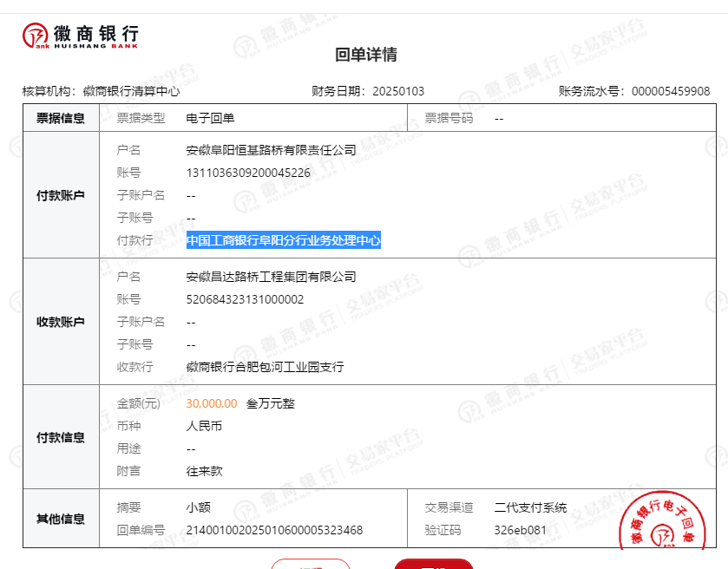Click the red electronic receipt seal stamp
Image resolution: width=728 pixels, height=569 pixels.
670,529
